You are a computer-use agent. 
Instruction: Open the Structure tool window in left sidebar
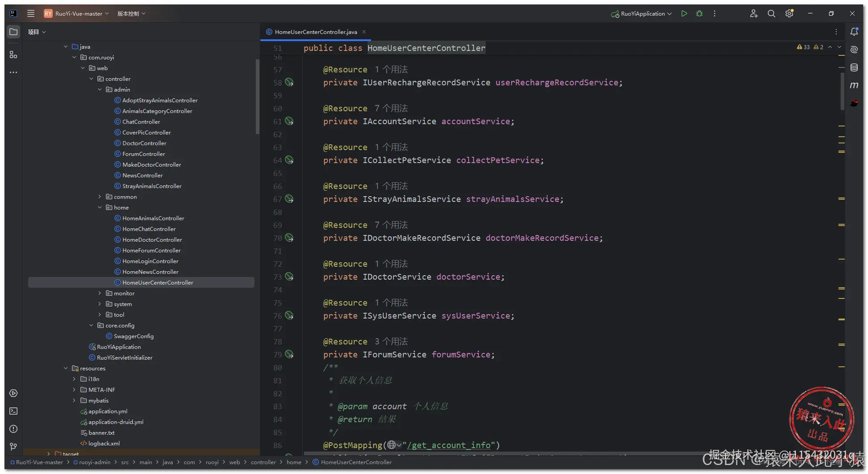[x=13, y=55]
